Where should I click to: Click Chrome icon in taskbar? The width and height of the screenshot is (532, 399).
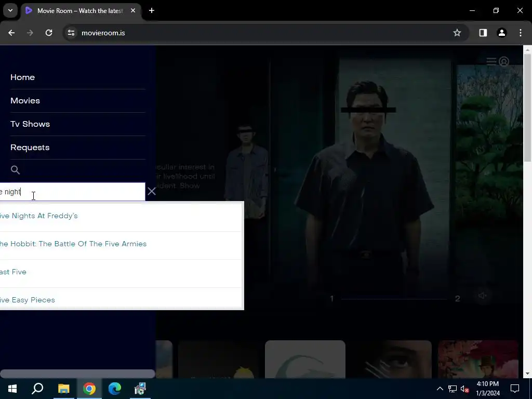[x=89, y=389]
